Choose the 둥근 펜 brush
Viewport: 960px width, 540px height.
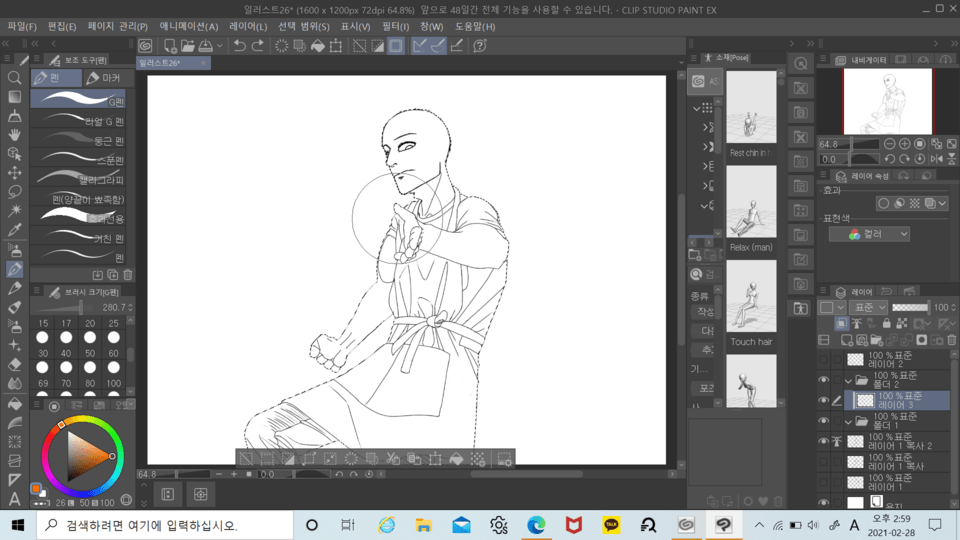tap(78, 140)
